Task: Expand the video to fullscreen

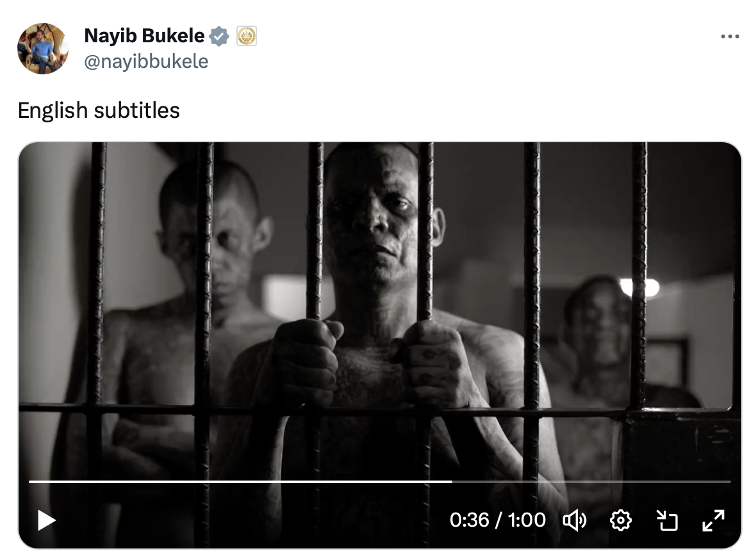Action: click(x=714, y=520)
